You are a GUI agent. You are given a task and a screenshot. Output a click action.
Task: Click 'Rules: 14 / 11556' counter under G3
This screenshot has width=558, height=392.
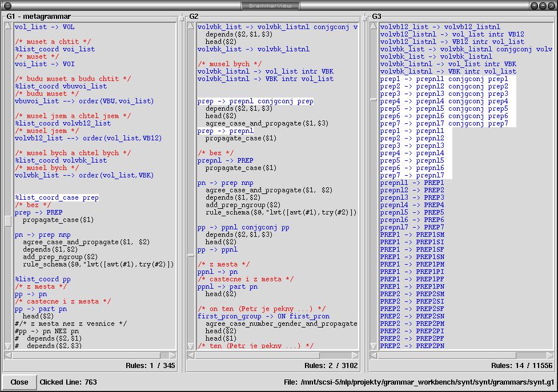point(521,365)
